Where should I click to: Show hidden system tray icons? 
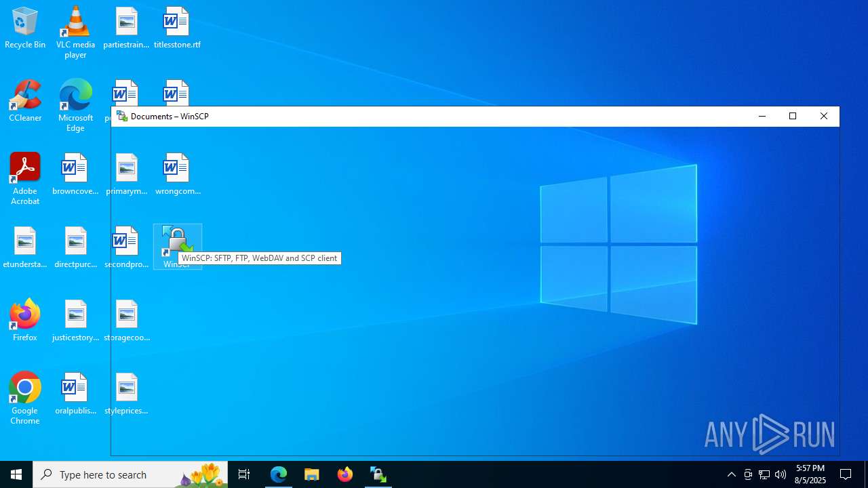coord(732,474)
